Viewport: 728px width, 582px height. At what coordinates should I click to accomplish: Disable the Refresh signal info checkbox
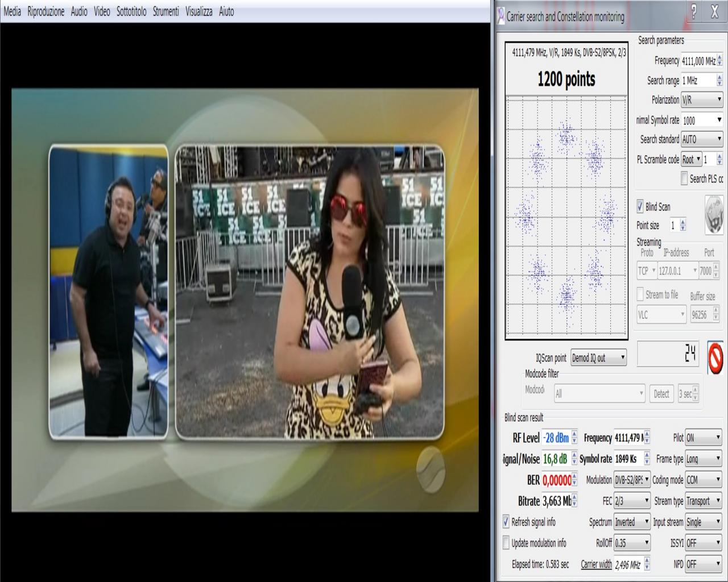coord(506,521)
